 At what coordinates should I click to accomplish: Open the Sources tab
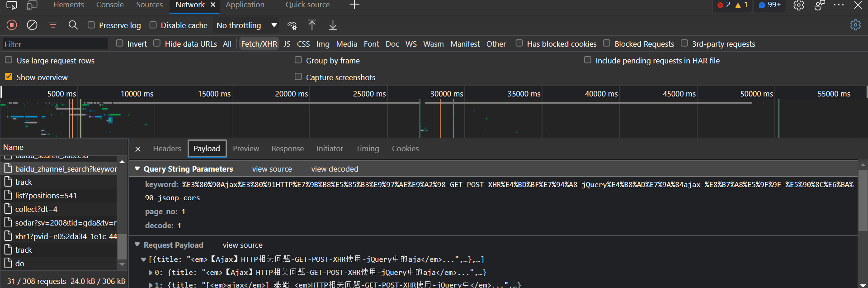[150, 5]
